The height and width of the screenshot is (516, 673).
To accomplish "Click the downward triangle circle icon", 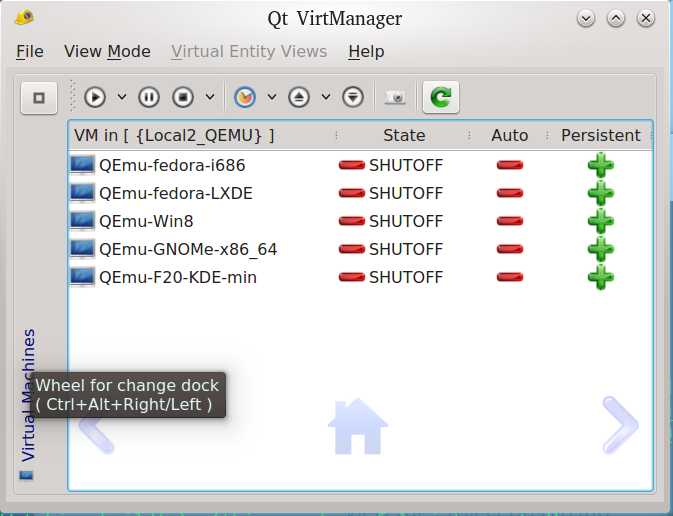I will click(x=353, y=97).
